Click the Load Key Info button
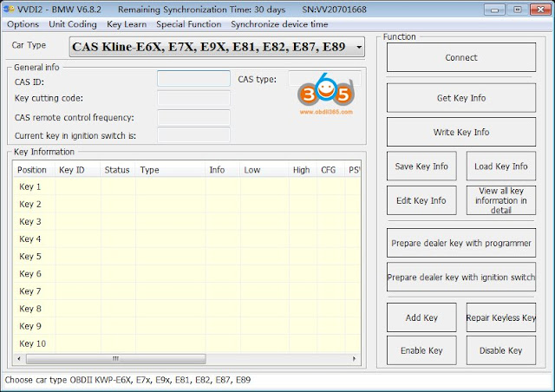This screenshot has width=555, height=392. 501,166
